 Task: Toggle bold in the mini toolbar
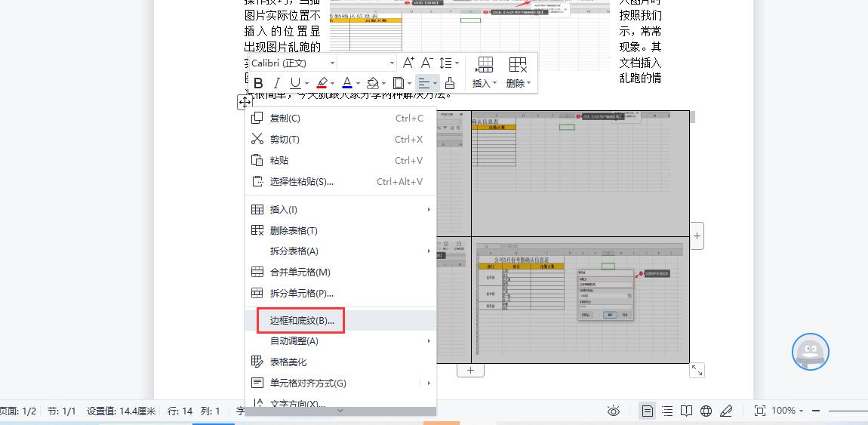(258, 84)
